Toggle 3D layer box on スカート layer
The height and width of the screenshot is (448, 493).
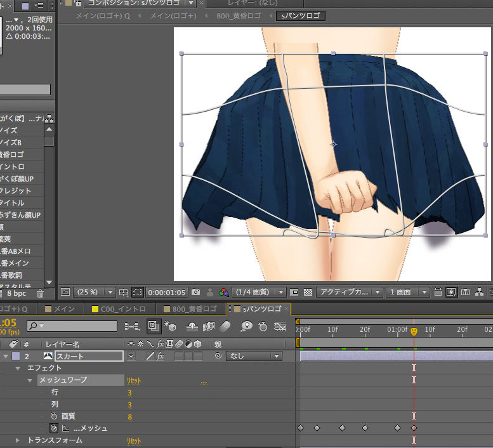click(198, 356)
